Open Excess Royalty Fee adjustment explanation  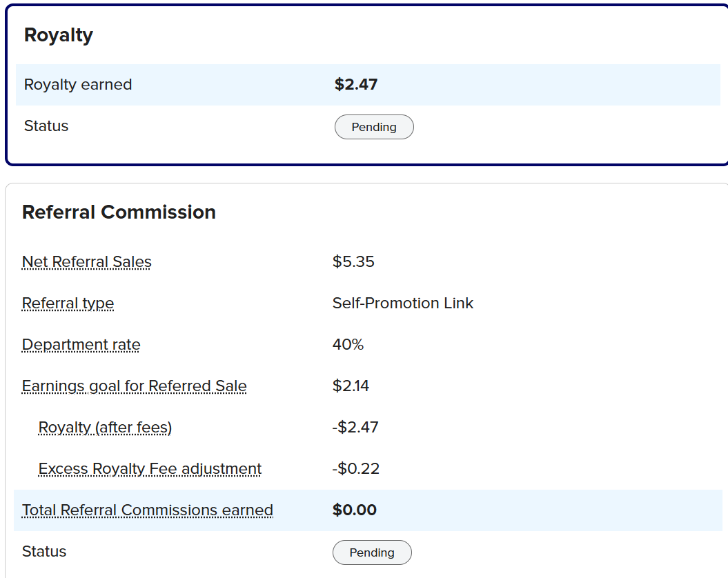pyautogui.click(x=150, y=469)
